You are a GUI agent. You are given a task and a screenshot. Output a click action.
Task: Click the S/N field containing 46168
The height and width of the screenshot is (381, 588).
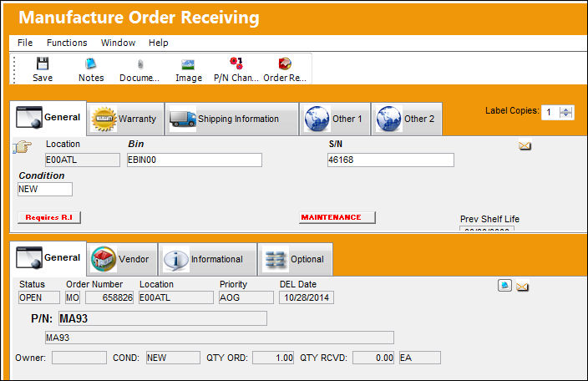390,160
